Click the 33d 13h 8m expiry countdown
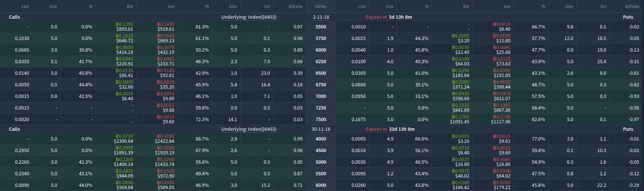 (x=402, y=129)
